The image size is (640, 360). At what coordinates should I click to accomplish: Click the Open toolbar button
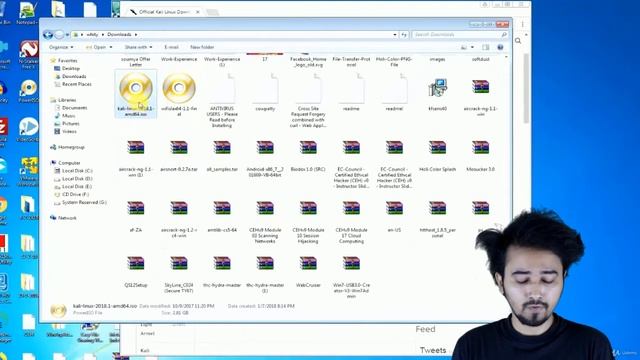click(x=96, y=47)
